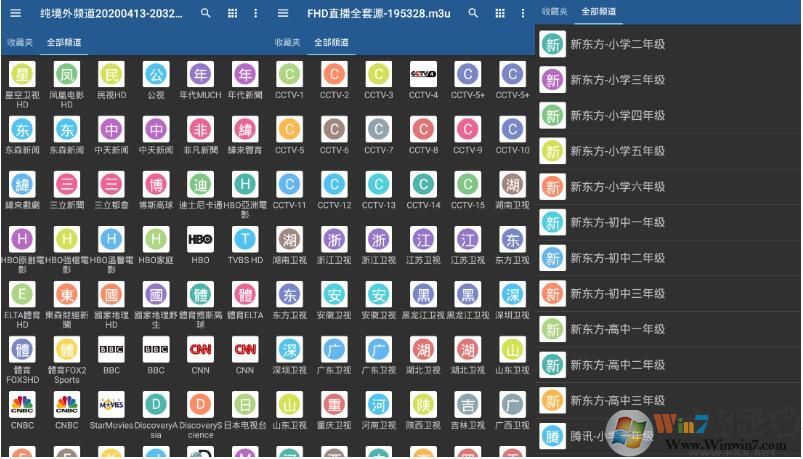Image resolution: width=803 pixels, height=459 pixels.
Task: Select 收藏夹 tab in 纯境外频道 window
Action: pyautogui.click(x=20, y=43)
